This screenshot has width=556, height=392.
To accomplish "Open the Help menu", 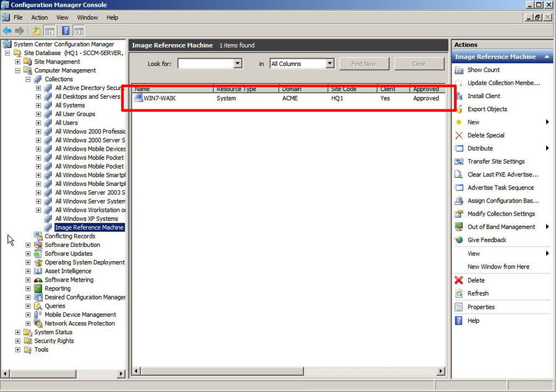I will [112, 17].
